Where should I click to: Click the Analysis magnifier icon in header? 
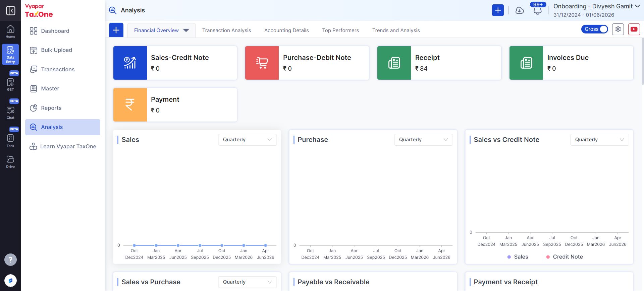point(113,10)
